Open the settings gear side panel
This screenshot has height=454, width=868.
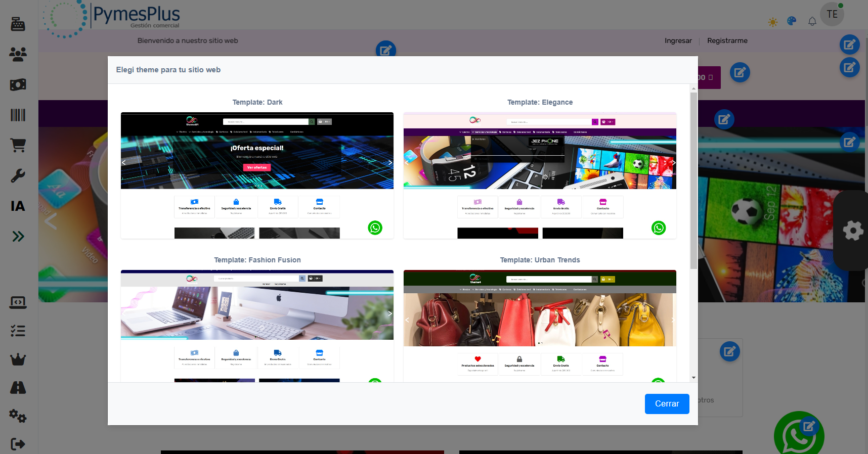point(853,231)
